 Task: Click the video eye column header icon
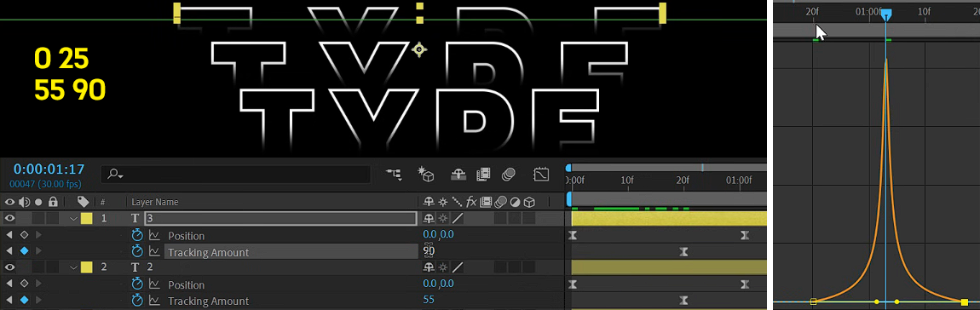tap(9, 202)
